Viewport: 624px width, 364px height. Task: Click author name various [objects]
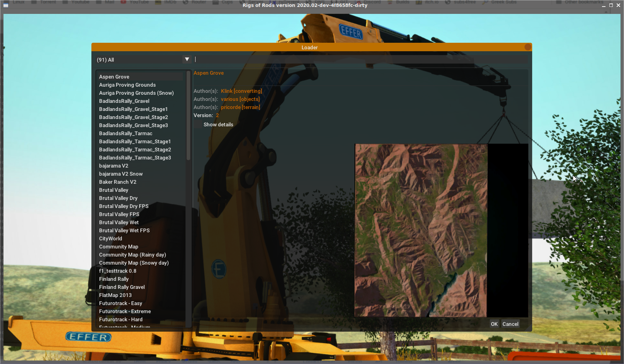tap(240, 99)
